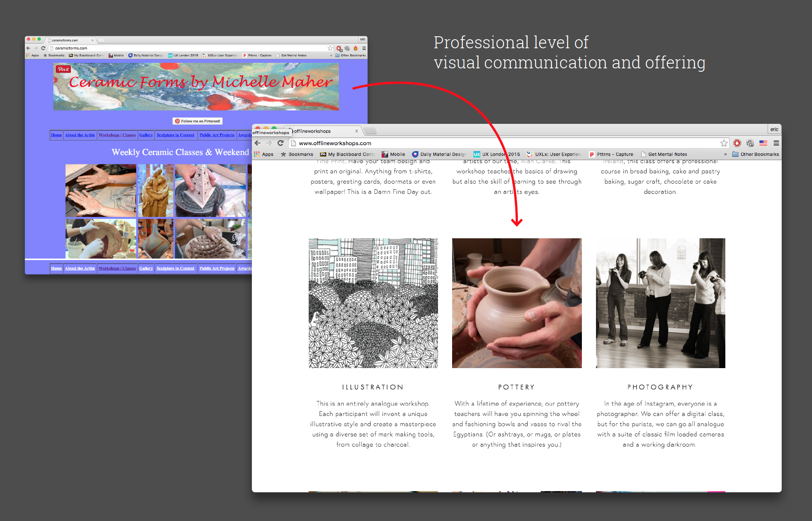Open Pttrns - Capture bookmark in offlineworkshops window

611,154
